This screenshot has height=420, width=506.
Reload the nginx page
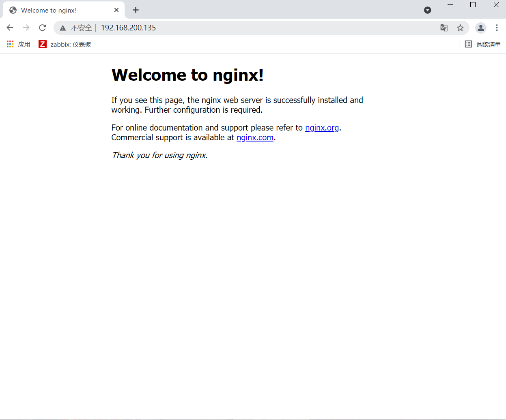[43, 28]
